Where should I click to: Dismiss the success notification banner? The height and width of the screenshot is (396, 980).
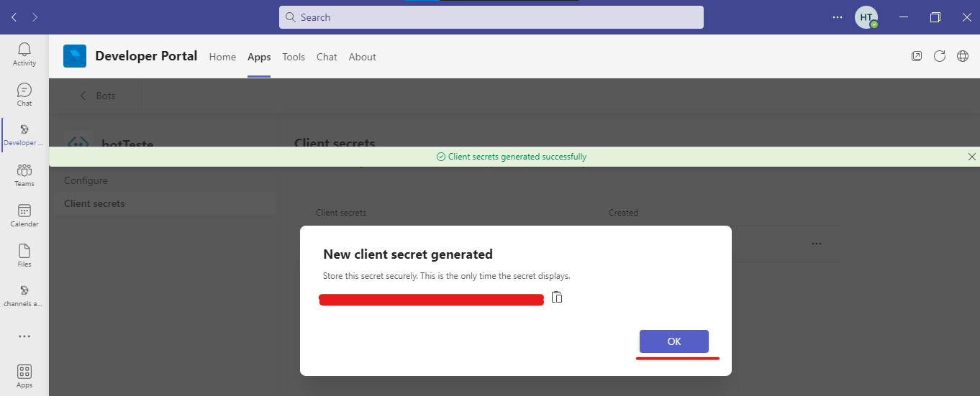pyautogui.click(x=971, y=157)
